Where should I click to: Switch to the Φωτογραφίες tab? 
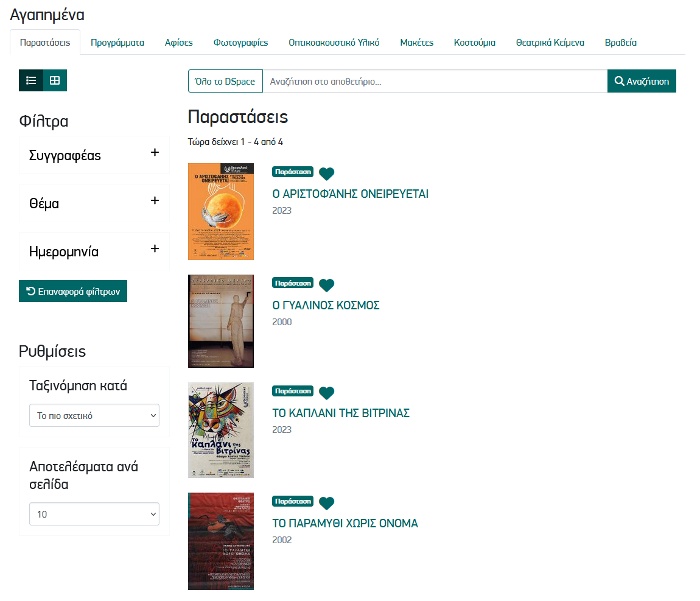coord(240,43)
